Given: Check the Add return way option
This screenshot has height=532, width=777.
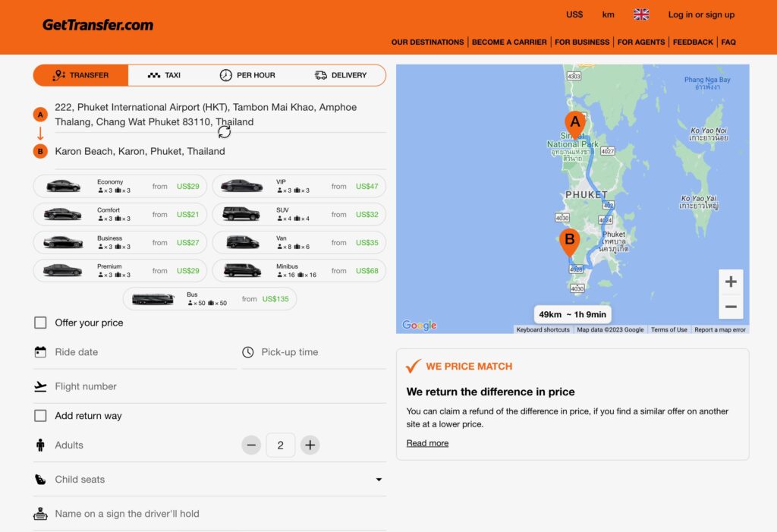Looking at the screenshot, I should coord(40,415).
